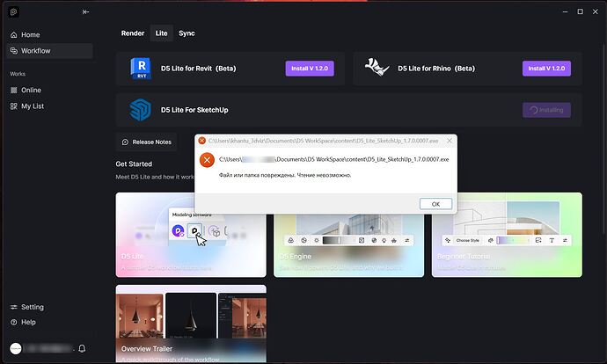
Task: Select Workflow in the sidebar
Action: click(x=49, y=51)
